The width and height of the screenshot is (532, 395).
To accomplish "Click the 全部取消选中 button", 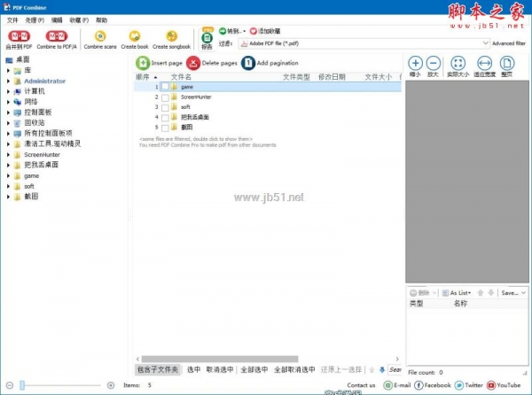I will pos(294,369).
